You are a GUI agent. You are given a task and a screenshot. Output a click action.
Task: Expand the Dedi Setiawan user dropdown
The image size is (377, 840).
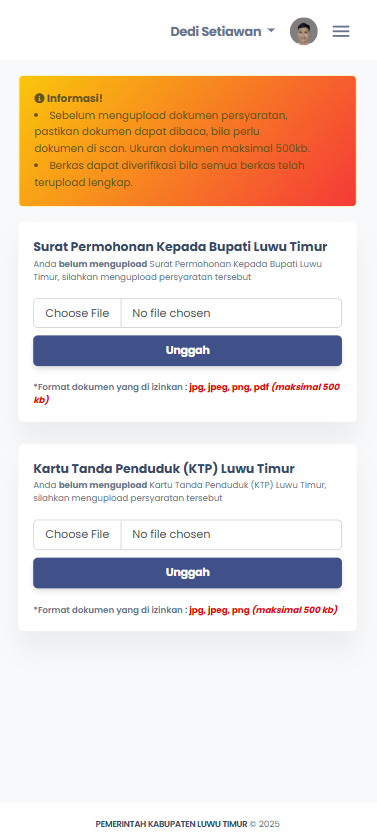coord(222,32)
